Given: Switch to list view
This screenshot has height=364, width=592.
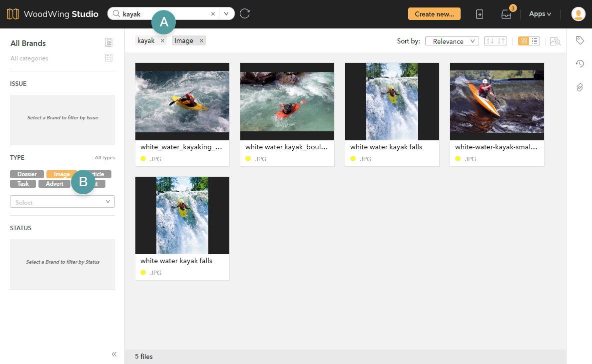Looking at the screenshot, I should 535,41.
